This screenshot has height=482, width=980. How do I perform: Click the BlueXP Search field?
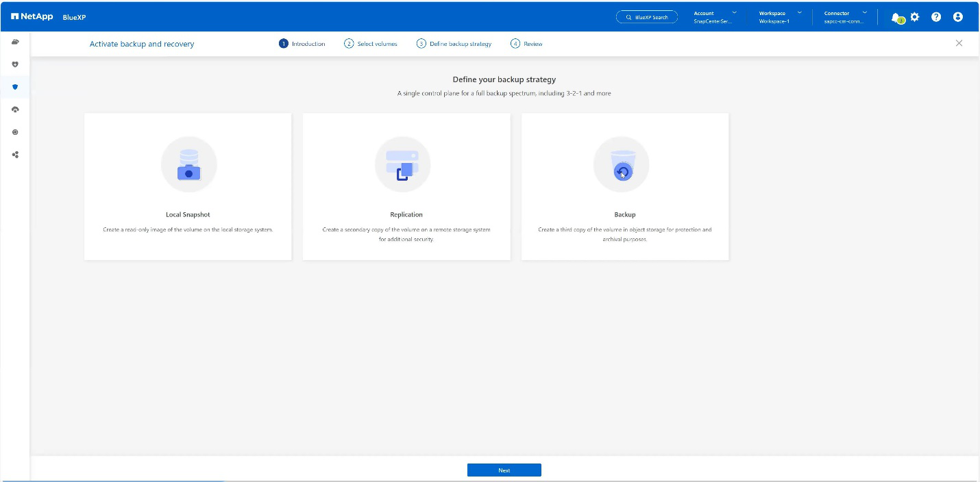pos(647,17)
